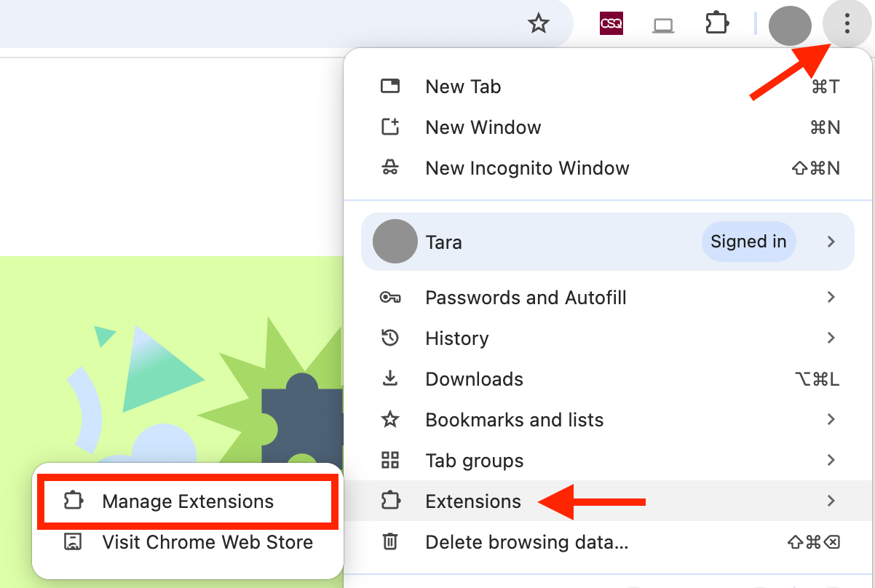This screenshot has width=875, height=588.
Task: Choose New Window menu item
Action: point(483,127)
